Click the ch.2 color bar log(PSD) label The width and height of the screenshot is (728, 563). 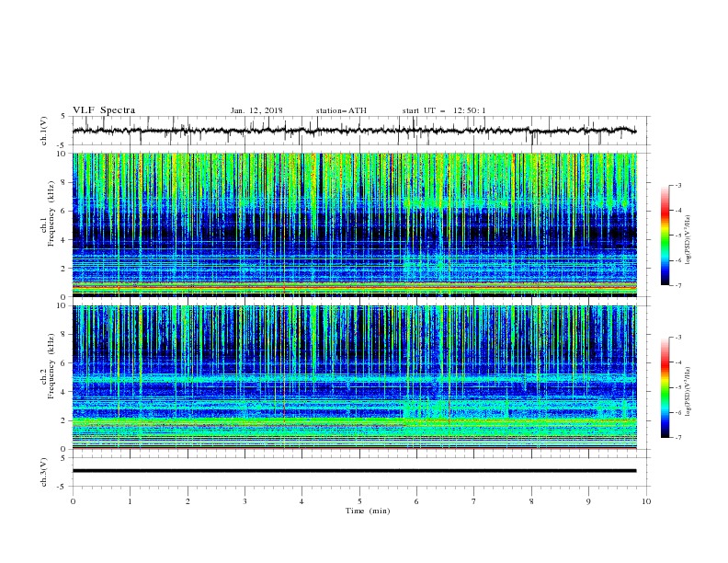tap(688, 392)
